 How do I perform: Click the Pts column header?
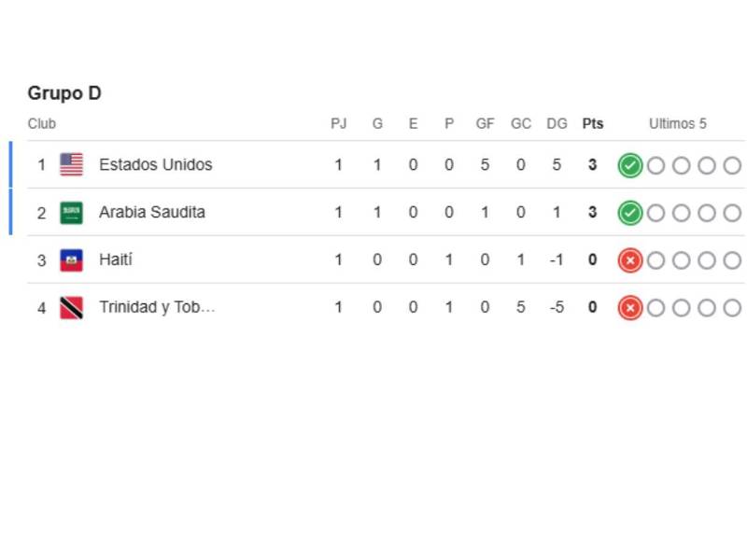593,124
